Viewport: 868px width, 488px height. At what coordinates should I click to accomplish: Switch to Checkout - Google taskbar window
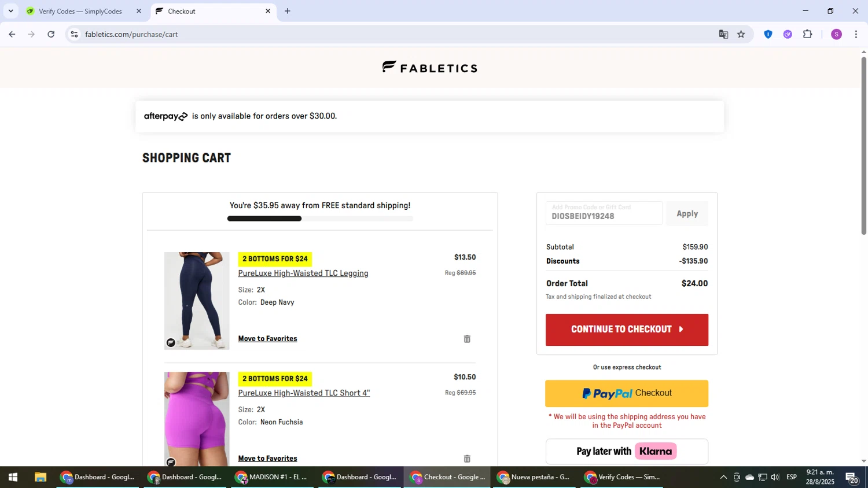click(447, 477)
